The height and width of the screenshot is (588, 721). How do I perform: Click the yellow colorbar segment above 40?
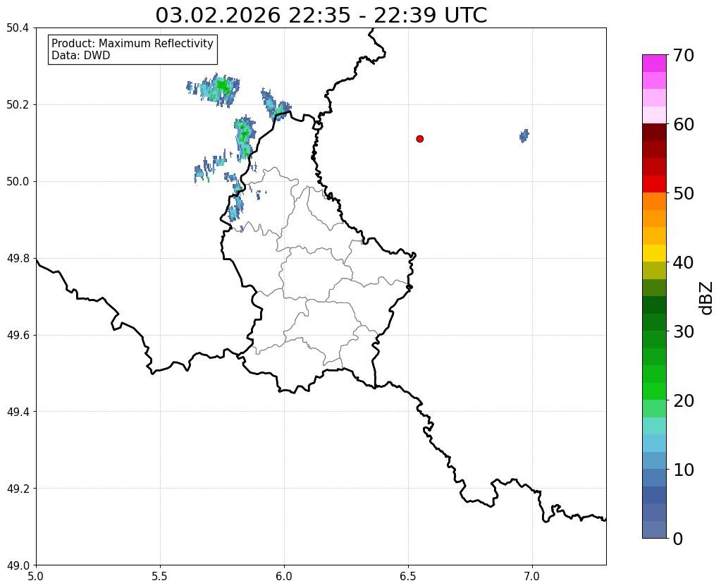[654, 254]
